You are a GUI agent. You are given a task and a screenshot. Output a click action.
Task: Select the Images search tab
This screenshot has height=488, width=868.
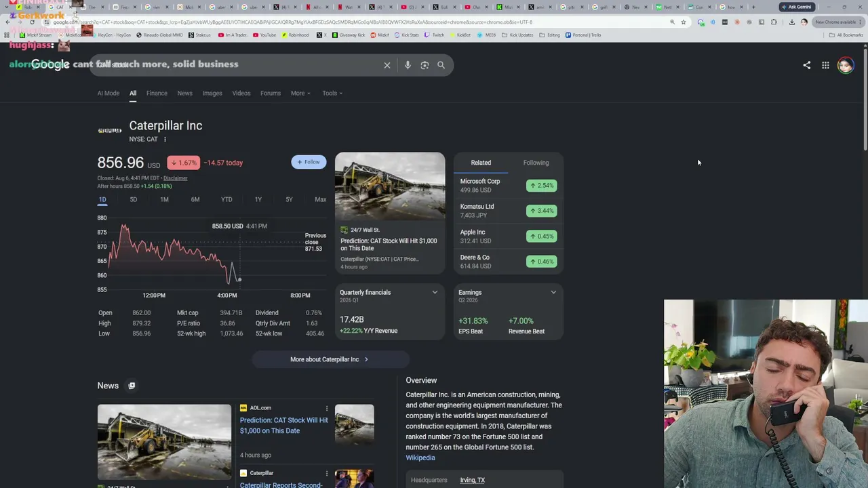(212, 94)
